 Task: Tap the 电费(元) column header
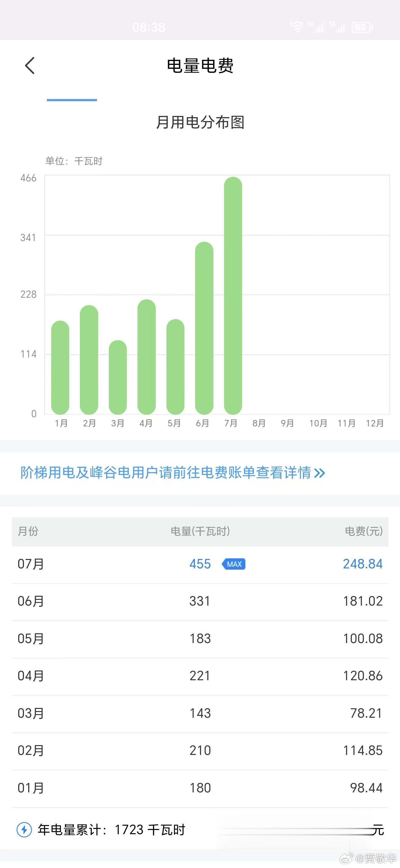[x=364, y=531]
